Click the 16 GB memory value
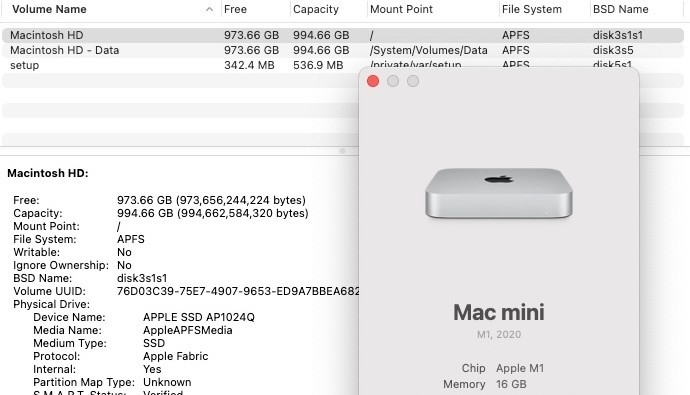 (511, 384)
